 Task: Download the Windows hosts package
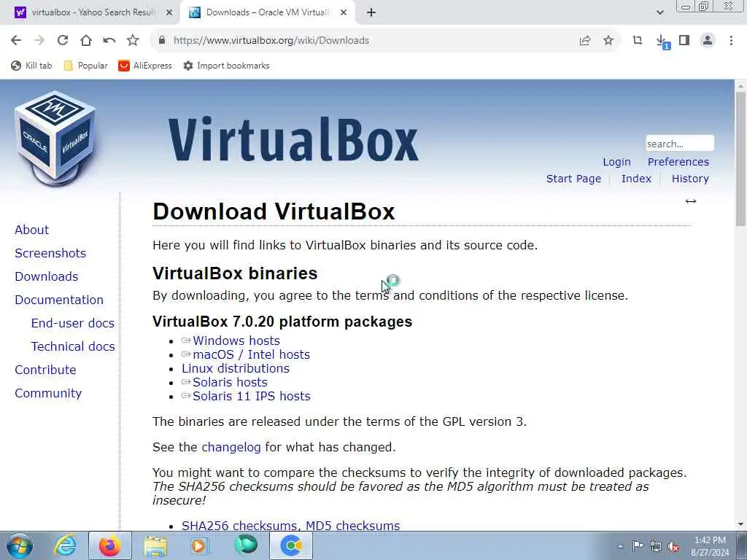(236, 341)
